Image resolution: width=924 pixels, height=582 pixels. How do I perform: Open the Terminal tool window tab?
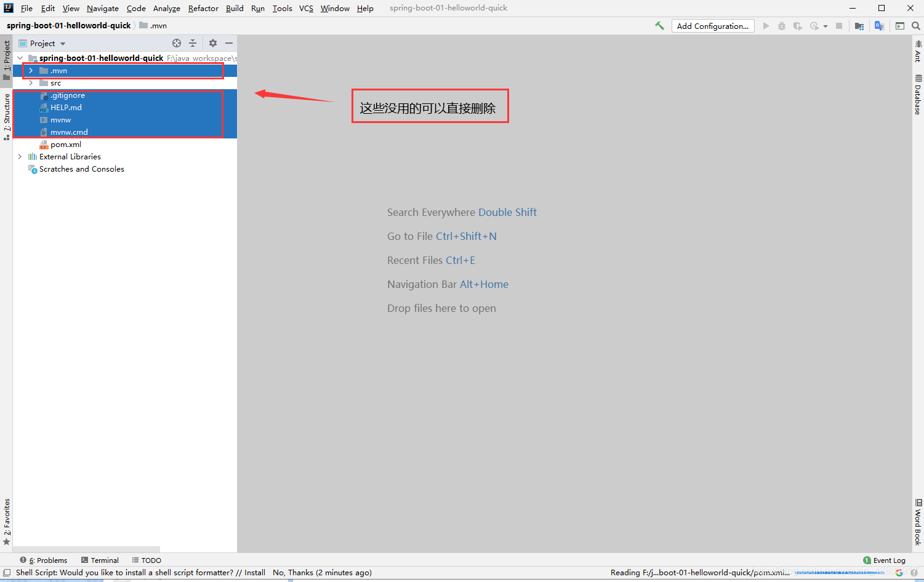pos(100,560)
